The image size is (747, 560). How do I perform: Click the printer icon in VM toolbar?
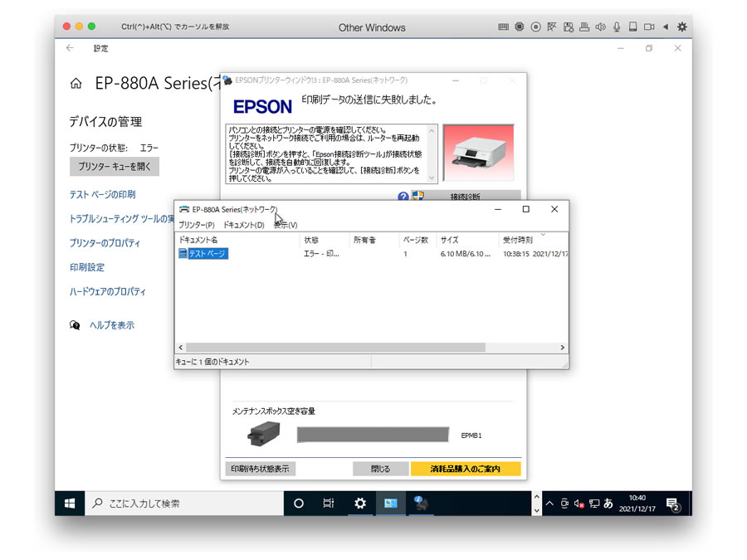[584, 27]
